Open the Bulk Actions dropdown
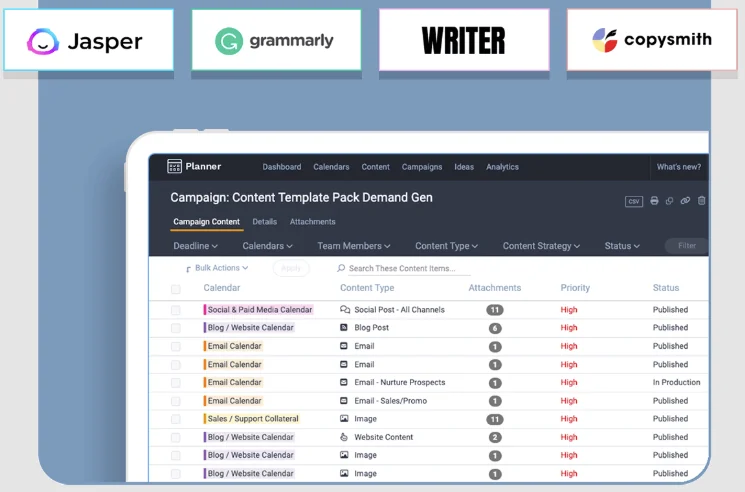Screen dimensions: 745x492 tap(217, 268)
